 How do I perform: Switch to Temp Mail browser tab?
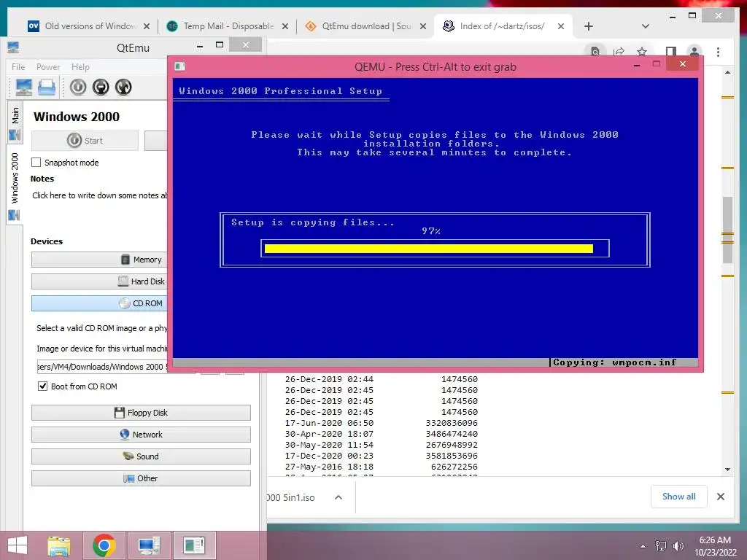pyautogui.click(x=226, y=26)
